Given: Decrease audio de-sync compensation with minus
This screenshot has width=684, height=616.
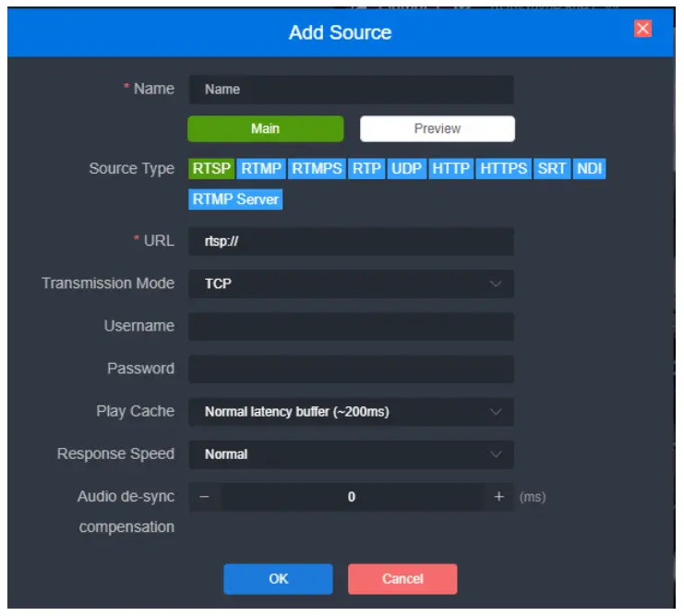Looking at the screenshot, I should [205, 497].
